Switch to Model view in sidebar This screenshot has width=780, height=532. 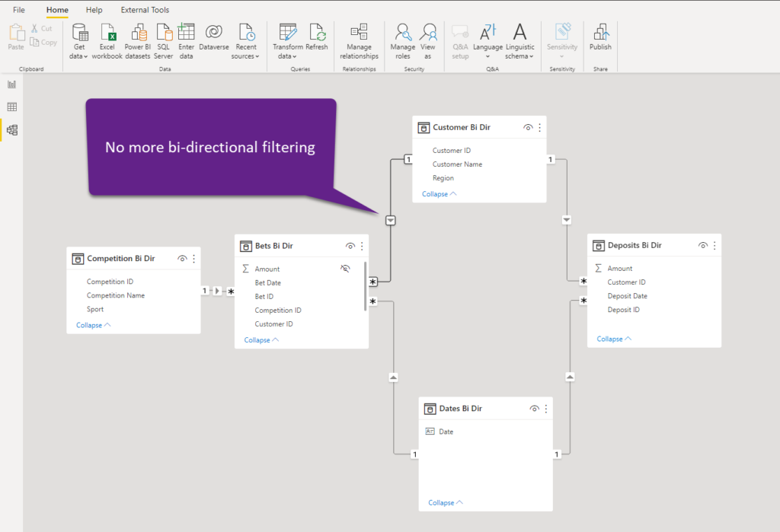pos(12,130)
